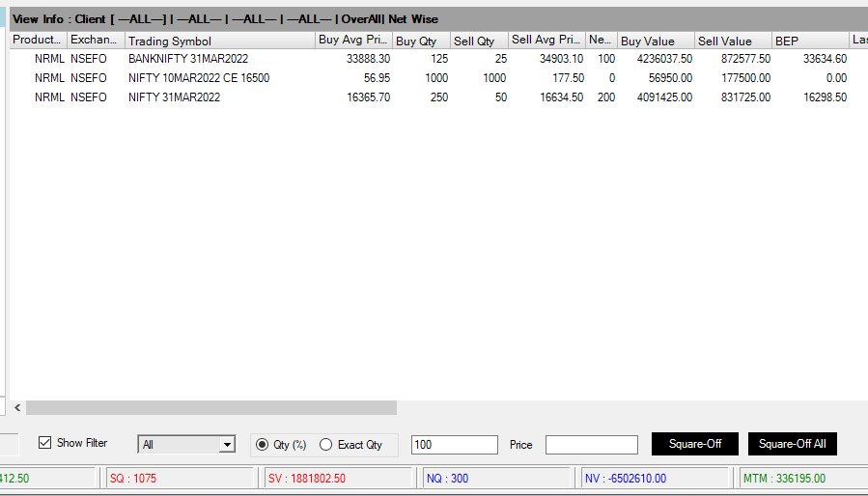Click sell average price 177.50
Image resolution: width=868 pixels, height=496 pixels.
568,78
